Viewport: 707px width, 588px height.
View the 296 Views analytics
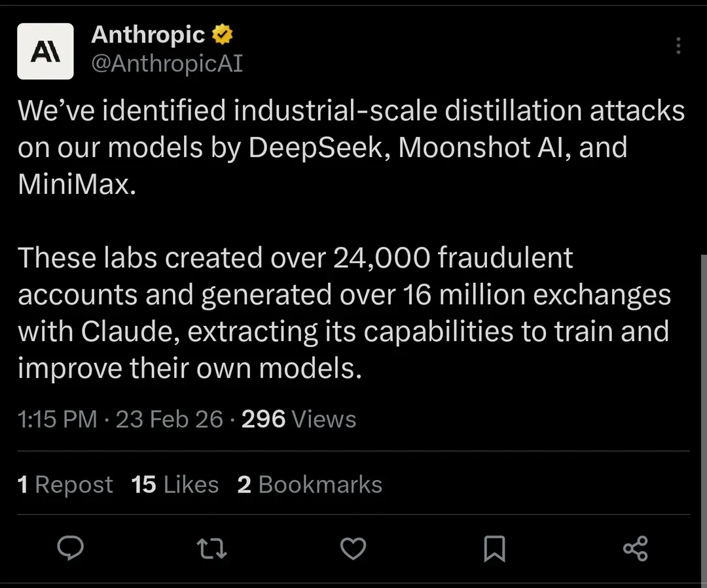[x=299, y=419]
